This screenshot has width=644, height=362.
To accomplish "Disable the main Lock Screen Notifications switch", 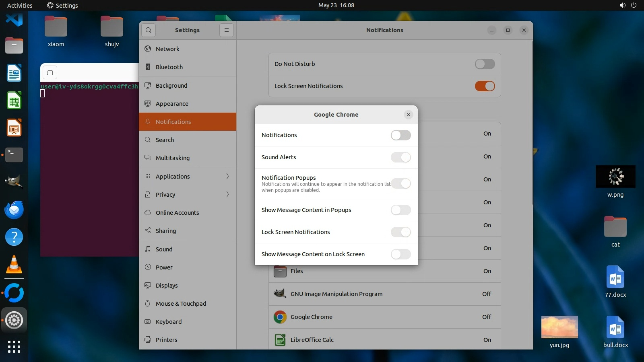I will tap(485, 86).
